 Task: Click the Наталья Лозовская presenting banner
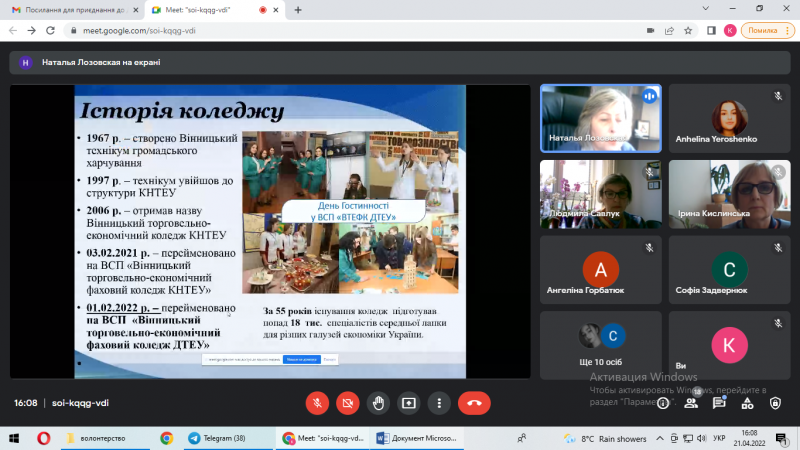pyautogui.click(x=400, y=63)
